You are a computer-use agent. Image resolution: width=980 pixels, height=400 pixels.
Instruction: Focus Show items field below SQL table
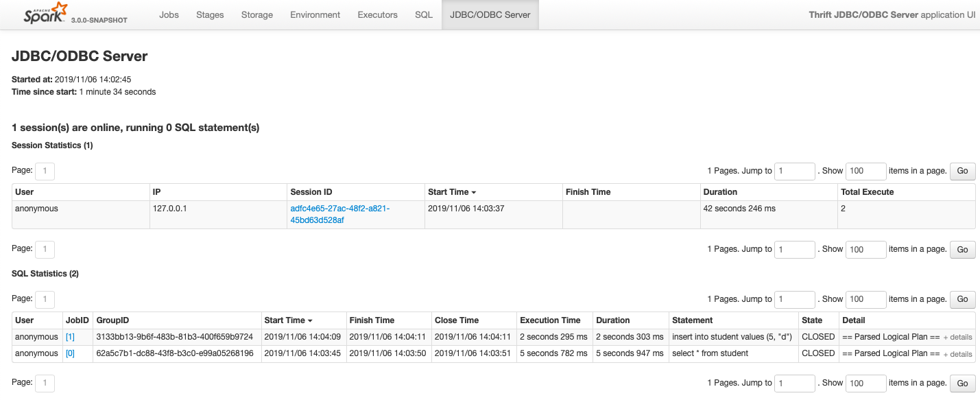866,383
